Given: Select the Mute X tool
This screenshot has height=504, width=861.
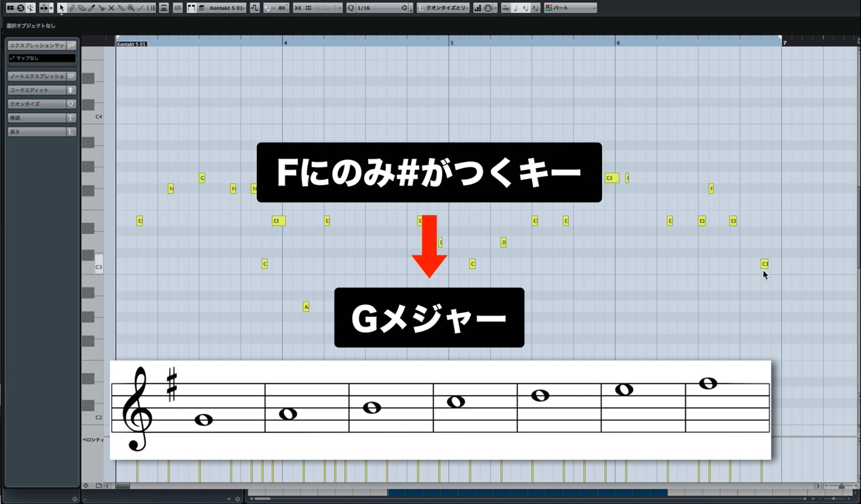Looking at the screenshot, I should point(111,8).
